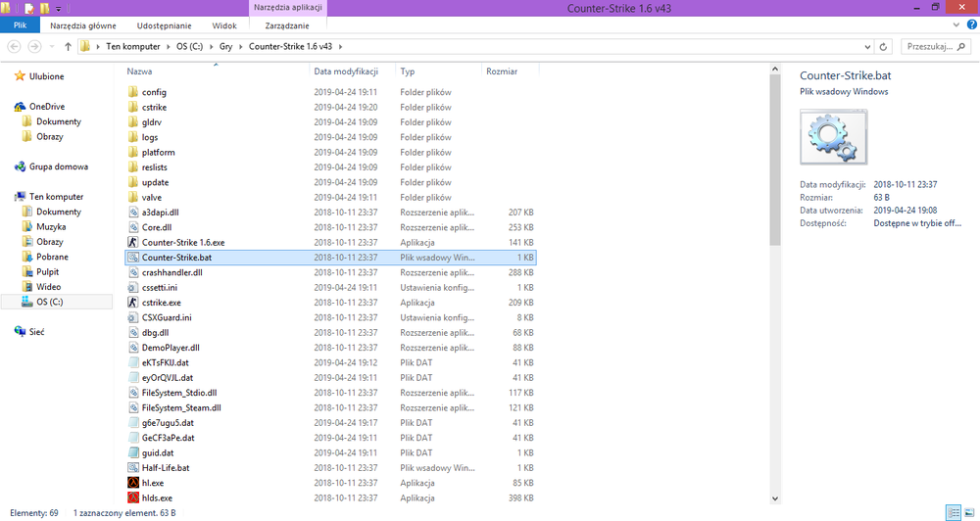
Task: Open the Udostępnianie ribbon tab
Action: coord(165,25)
